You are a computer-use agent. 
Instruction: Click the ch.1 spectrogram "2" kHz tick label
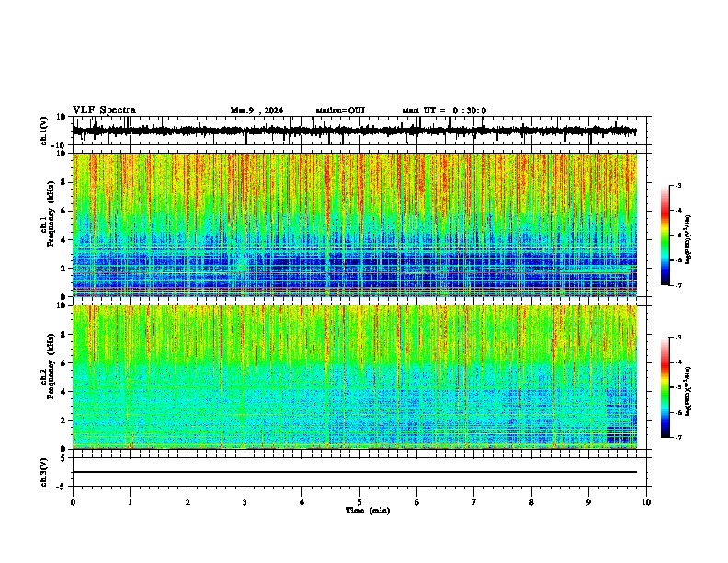coord(63,268)
